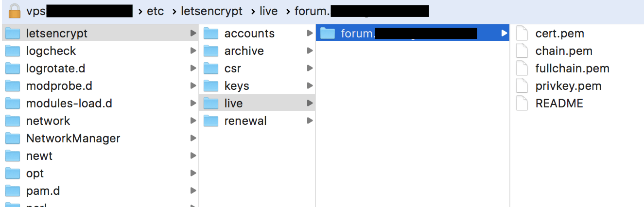The height and width of the screenshot is (207, 644).
Task: Click the privkey.pem file icon
Action: pos(522,86)
